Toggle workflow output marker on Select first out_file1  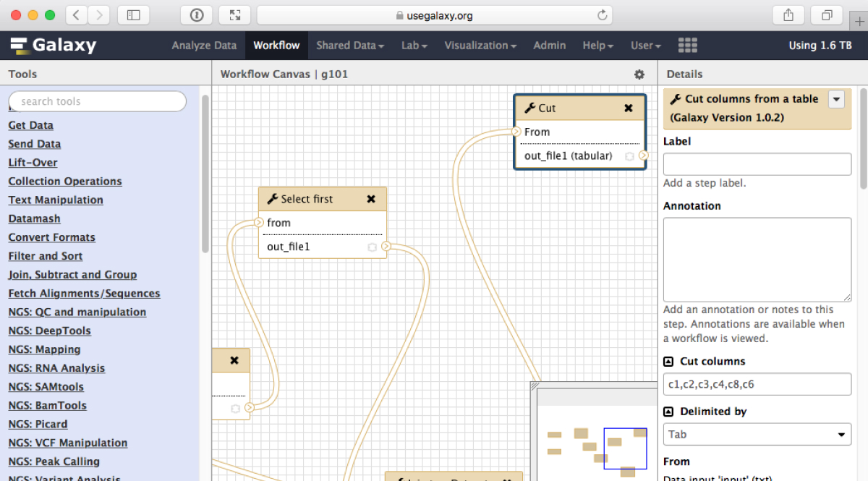(372, 247)
